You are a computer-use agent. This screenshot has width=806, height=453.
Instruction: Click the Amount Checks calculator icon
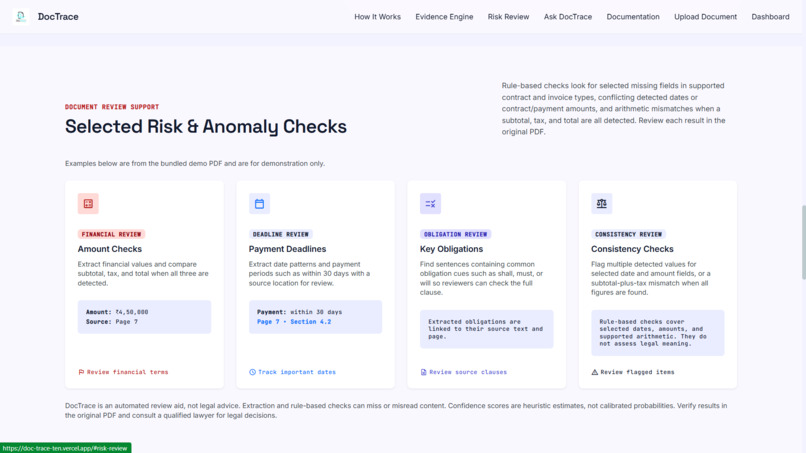click(88, 204)
